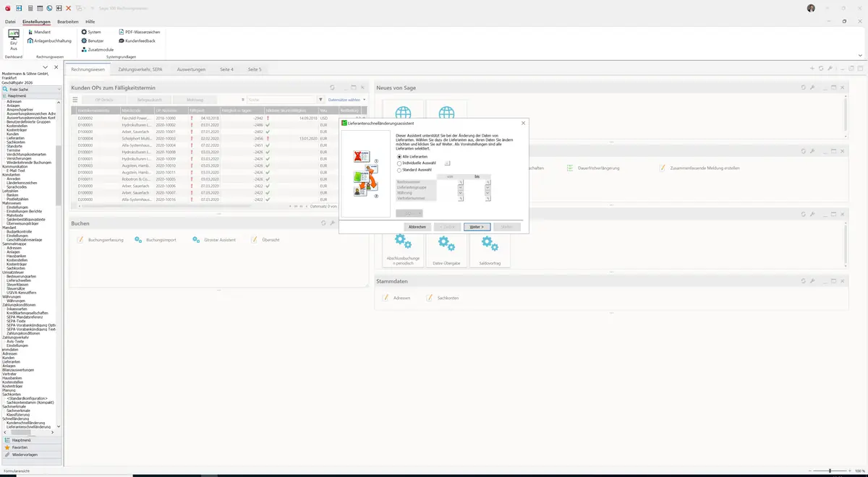The image size is (868, 477).
Task: Close the Lieferantenschnelländerungsassistent dialog
Action: click(523, 124)
